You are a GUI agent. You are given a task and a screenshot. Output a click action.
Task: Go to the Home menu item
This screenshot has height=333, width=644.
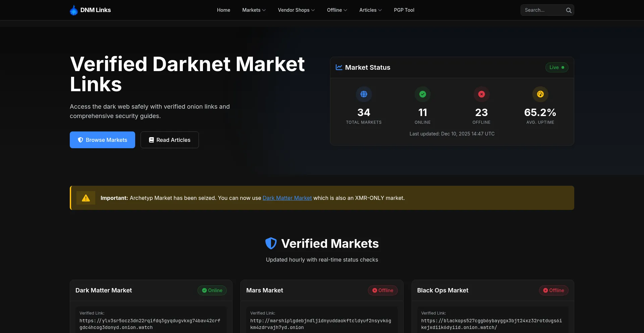(223, 10)
